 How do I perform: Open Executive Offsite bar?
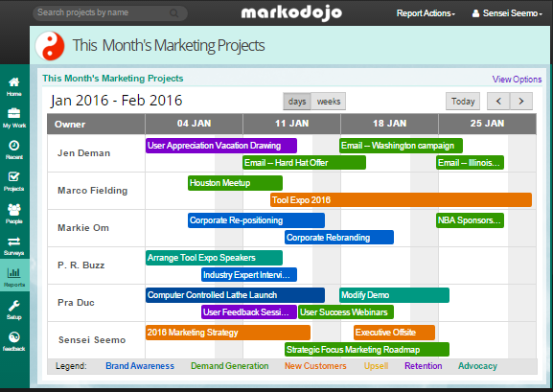[x=394, y=333]
